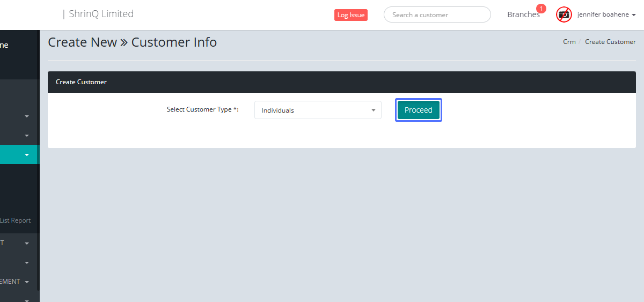Go to Crm via the breadcrumb
The image size is (644, 302).
coord(569,42)
